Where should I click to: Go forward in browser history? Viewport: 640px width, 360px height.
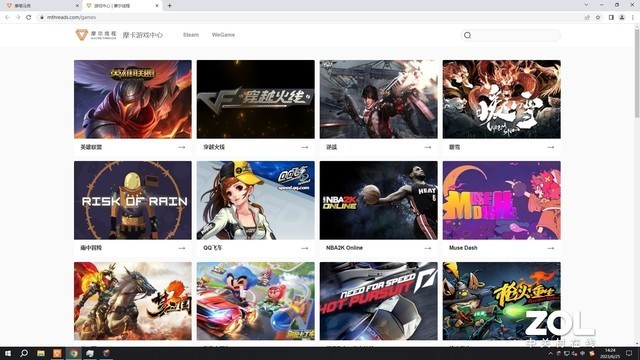[x=18, y=17]
